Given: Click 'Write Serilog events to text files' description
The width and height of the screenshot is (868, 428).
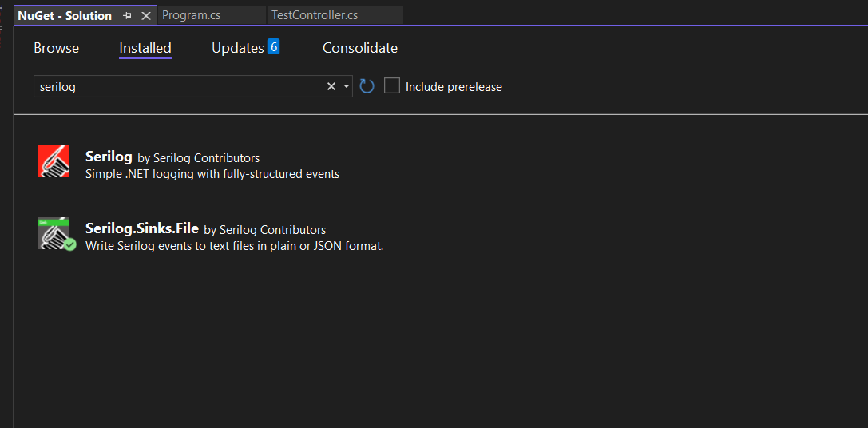Looking at the screenshot, I should point(235,246).
